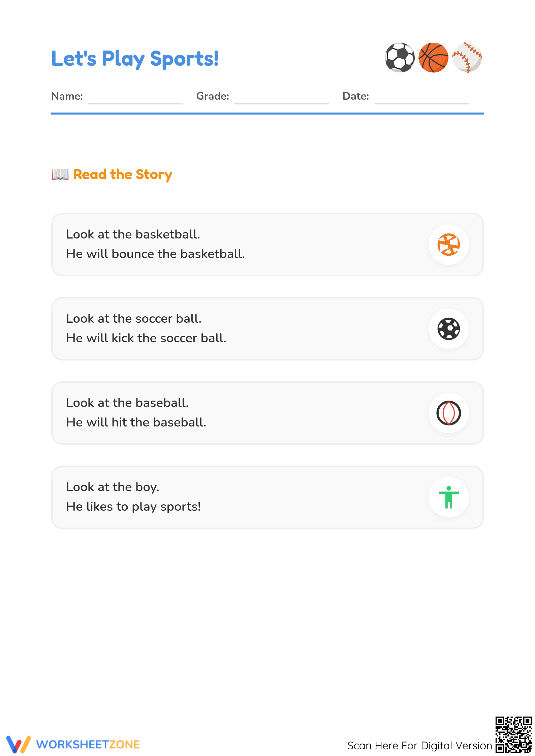Image resolution: width=535 pixels, height=756 pixels.
Task: Select the sentence He likes to play sports!
Action: point(133,507)
